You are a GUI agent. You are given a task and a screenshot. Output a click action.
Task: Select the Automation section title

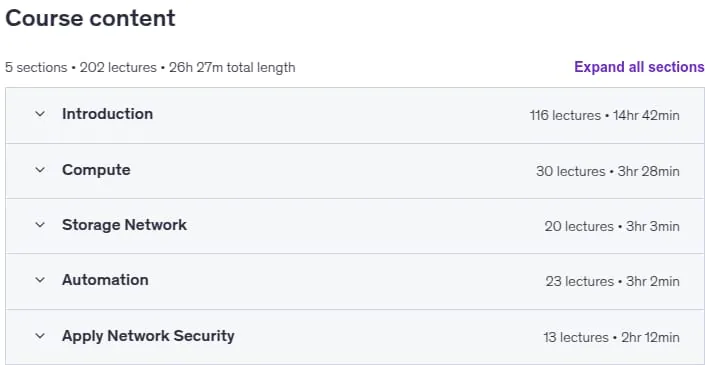[105, 280]
